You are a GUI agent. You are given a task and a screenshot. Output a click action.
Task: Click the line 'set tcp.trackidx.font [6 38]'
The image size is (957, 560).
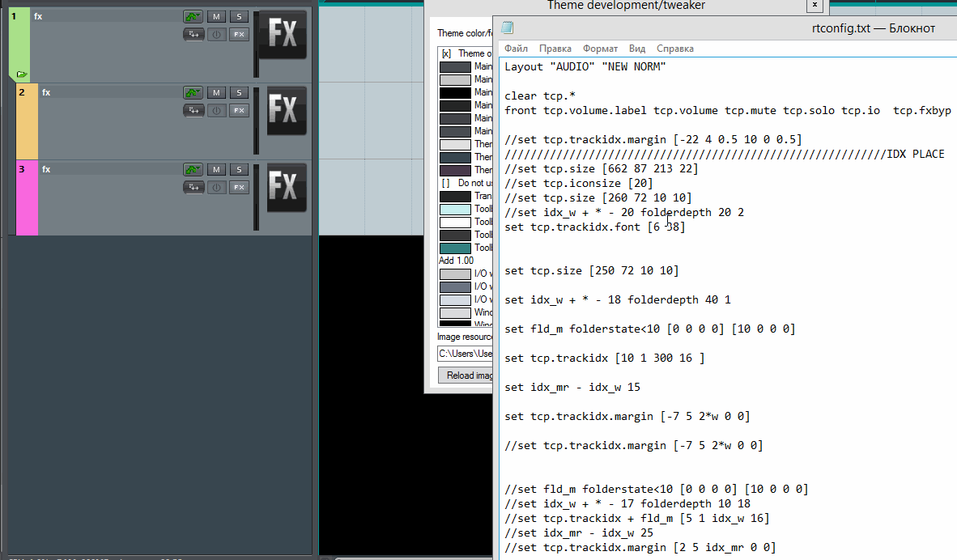pos(594,227)
